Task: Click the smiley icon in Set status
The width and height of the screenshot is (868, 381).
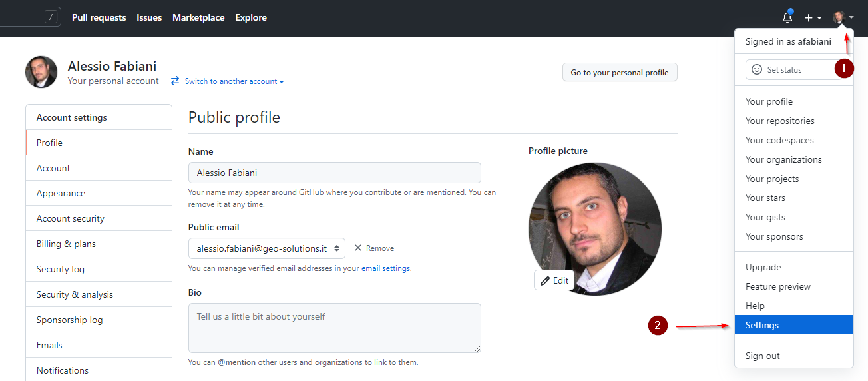Action: [757, 69]
